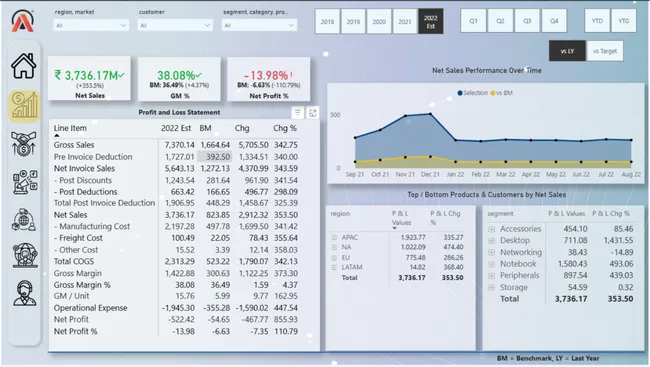The height and width of the screenshot is (367, 650).
Task: Click the segment column header
Action: click(500, 214)
